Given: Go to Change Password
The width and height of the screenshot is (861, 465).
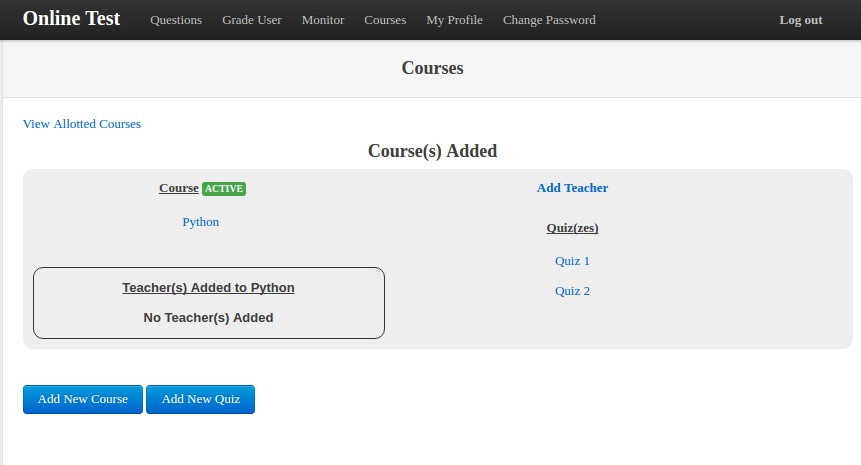Looking at the screenshot, I should click(549, 20).
